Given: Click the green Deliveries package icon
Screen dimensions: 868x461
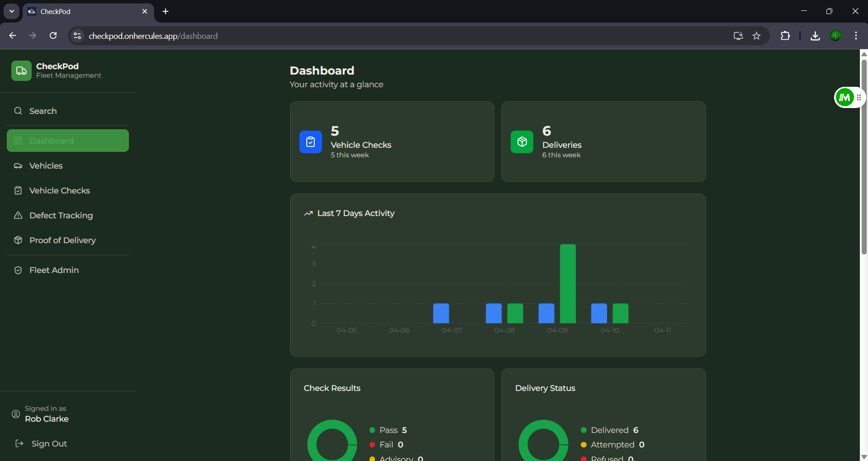Looking at the screenshot, I should point(522,141).
